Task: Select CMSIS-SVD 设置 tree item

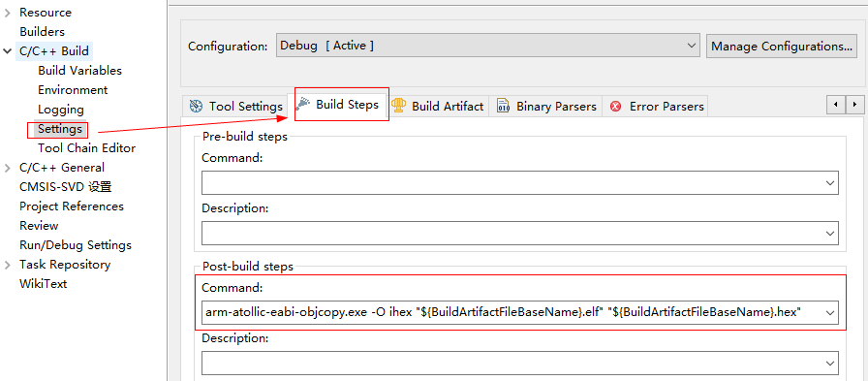Action: (x=65, y=187)
